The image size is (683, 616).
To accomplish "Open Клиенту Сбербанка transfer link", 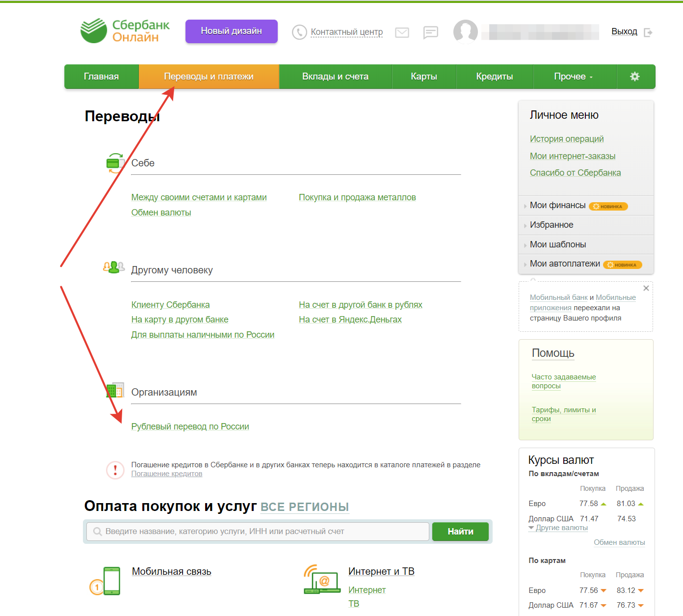I will coord(170,305).
